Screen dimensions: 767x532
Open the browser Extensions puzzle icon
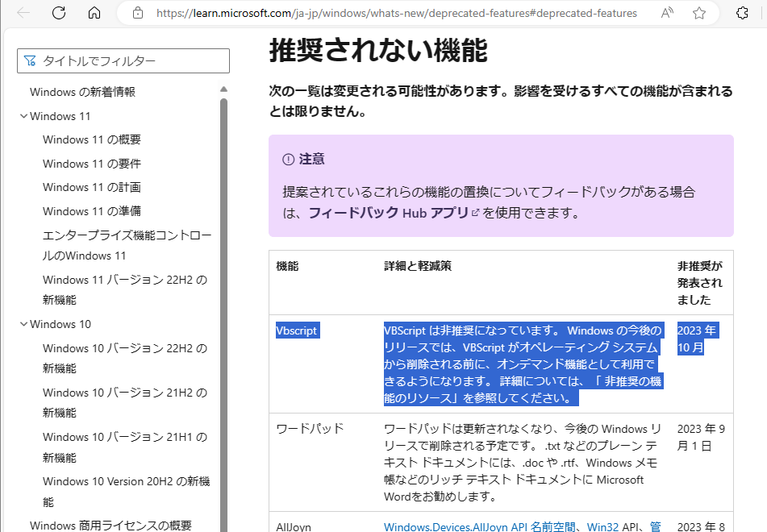click(x=743, y=13)
